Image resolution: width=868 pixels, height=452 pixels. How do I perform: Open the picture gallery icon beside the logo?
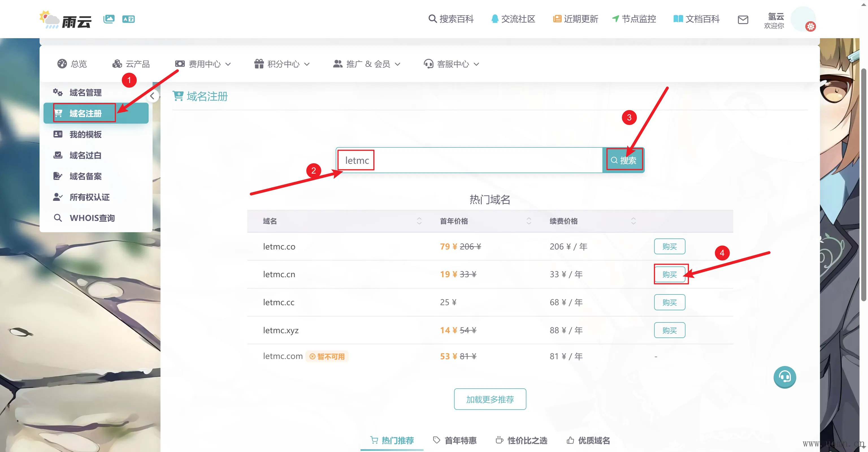109,19
